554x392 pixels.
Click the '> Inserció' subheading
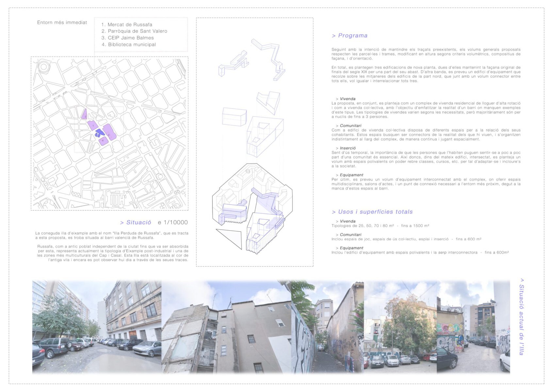pos(346,148)
